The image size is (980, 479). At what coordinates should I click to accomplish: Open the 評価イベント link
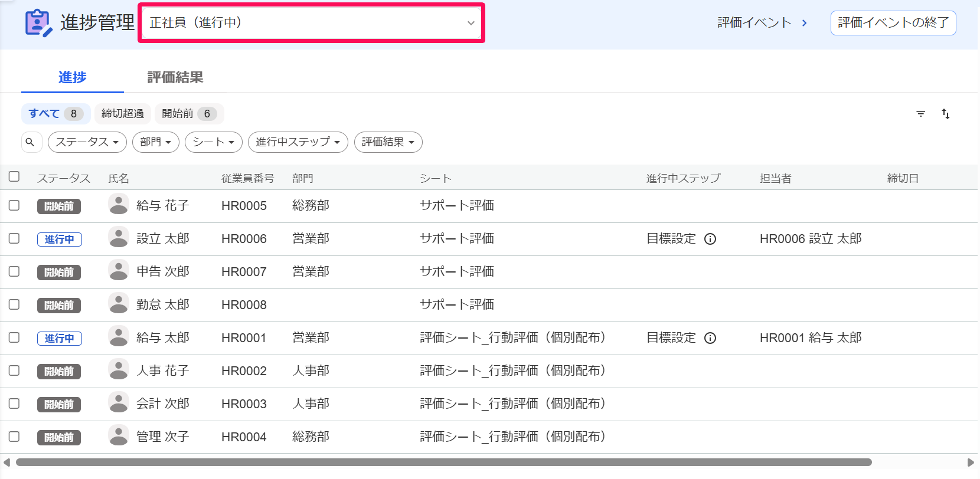click(762, 23)
